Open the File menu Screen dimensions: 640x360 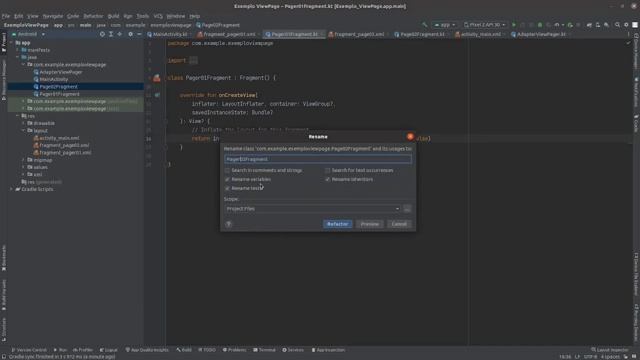click(6, 16)
